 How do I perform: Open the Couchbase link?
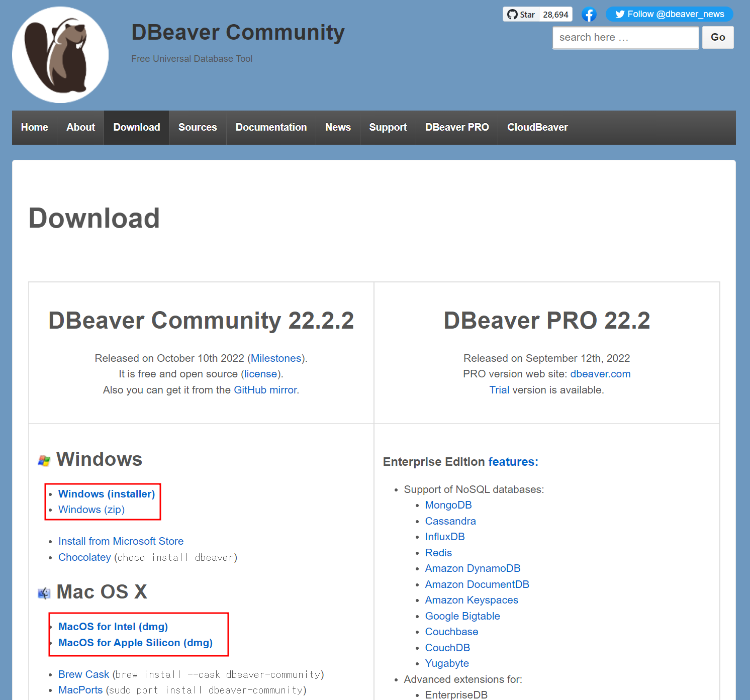point(451,632)
